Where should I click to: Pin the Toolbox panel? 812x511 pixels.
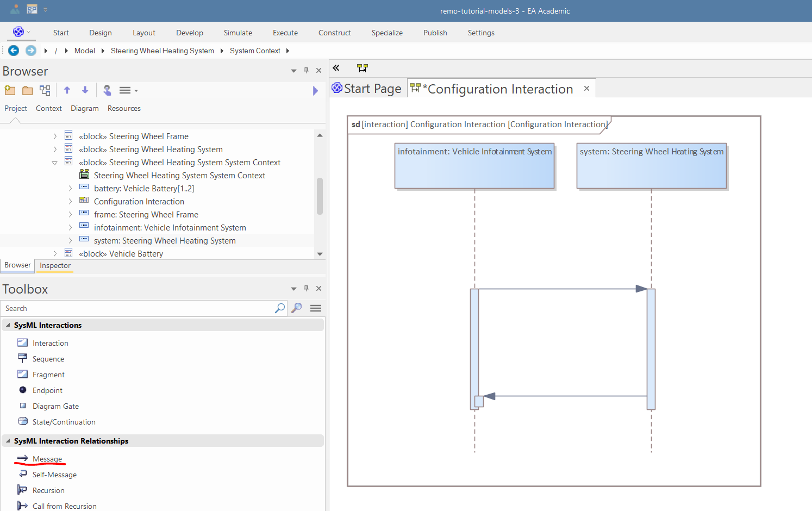[306, 289]
